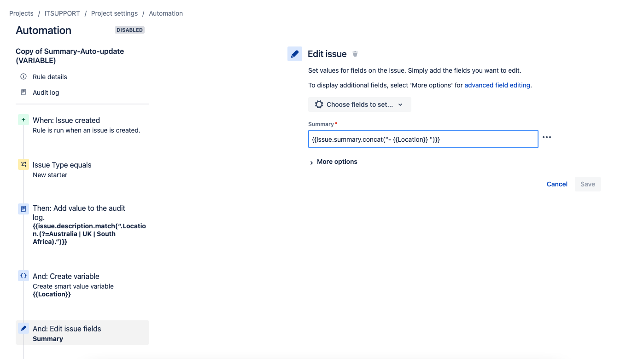The height and width of the screenshot is (359, 644).
Task: Click the blue pencil Edit issue icon
Action: click(x=295, y=54)
